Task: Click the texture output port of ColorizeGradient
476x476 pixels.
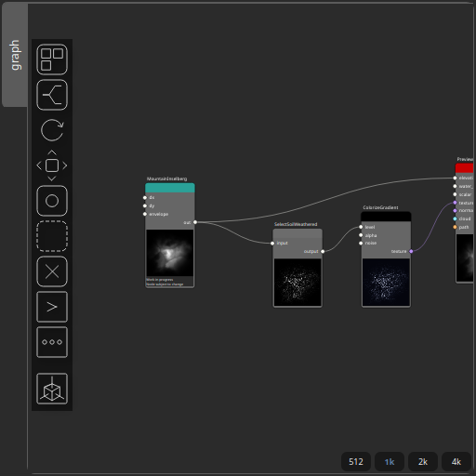Action: [x=411, y=251]
